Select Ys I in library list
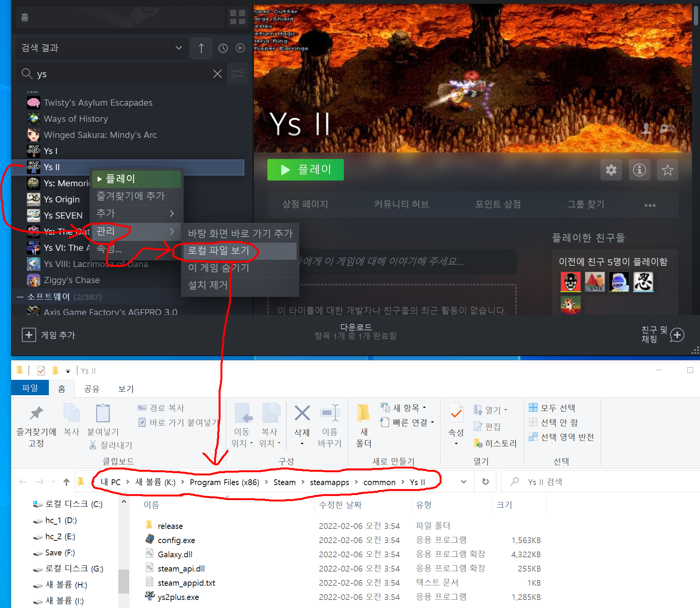The height and width of the screenshot is (608, 700). [50, 151]
